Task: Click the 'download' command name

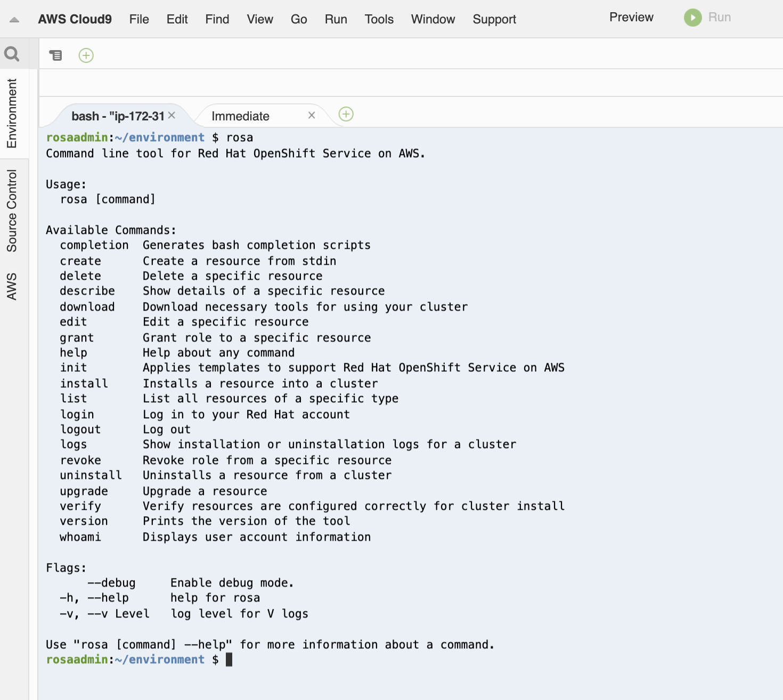Action: click(x=87, y=307)
